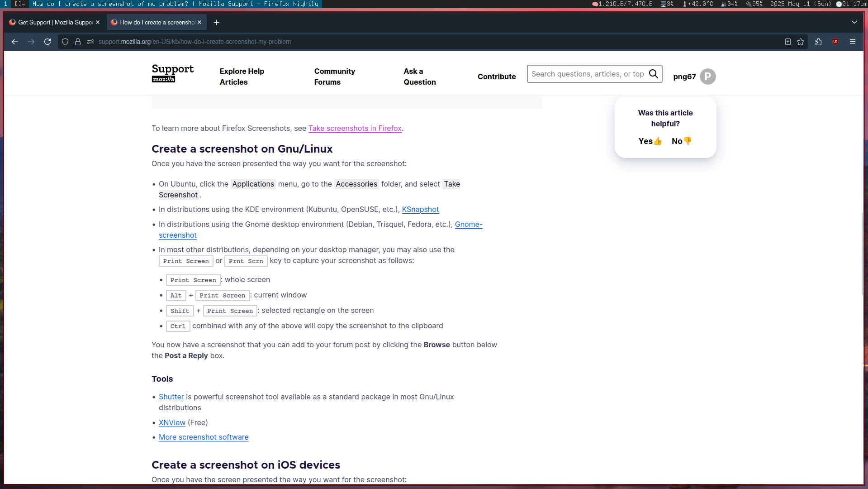Open Take screenshots in Firefox link
Viewport: 868px width, 489px height.
point(355,129)
